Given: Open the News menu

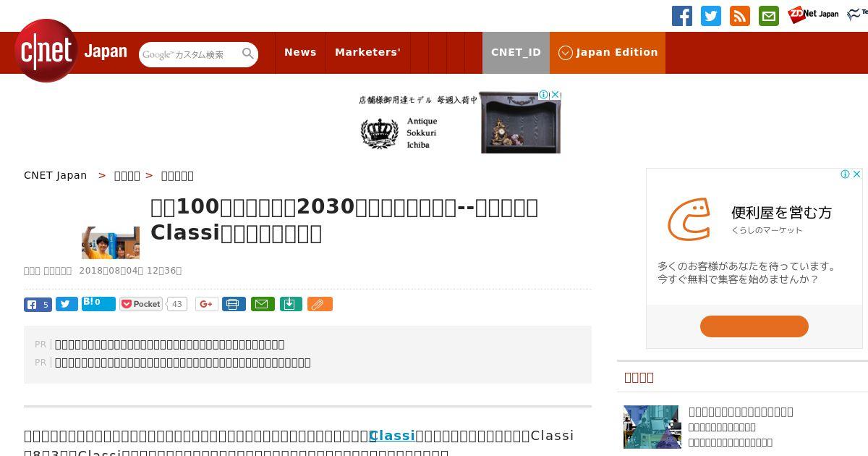Looking at the screenshot, I should (300, 52).
